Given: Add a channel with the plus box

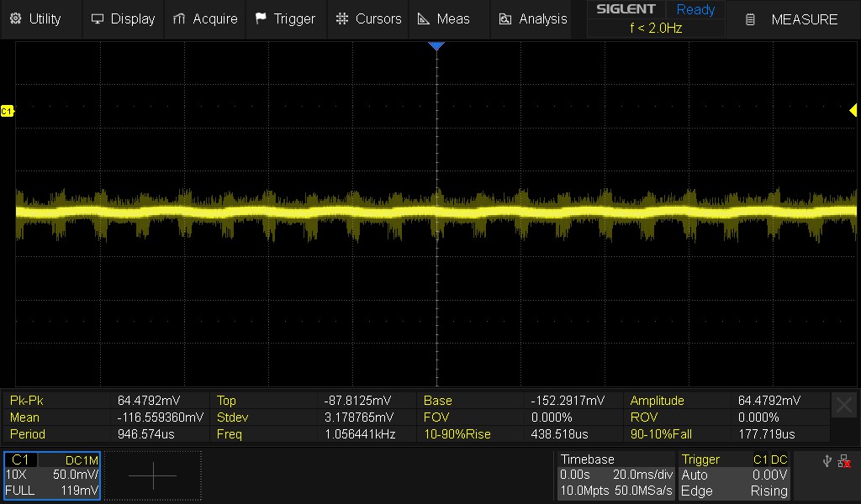Looking at the screenshot, I should point(153,475).
